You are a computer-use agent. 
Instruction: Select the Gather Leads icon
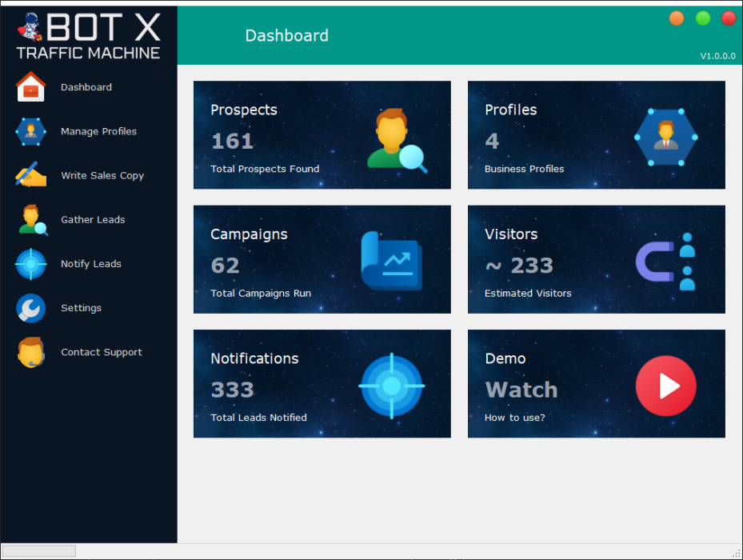pos(30,219)
